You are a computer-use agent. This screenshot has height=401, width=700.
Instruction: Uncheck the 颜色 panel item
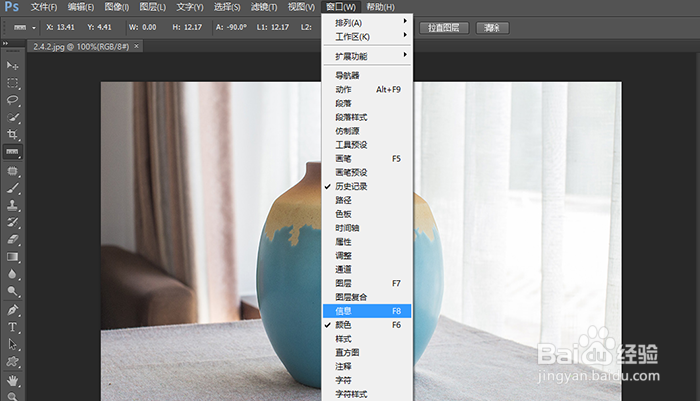367,325
